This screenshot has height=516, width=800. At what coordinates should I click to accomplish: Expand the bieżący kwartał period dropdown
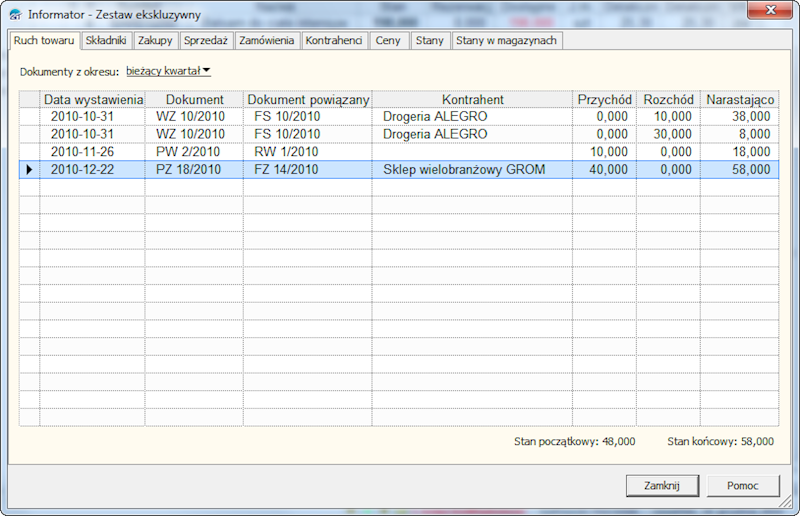tap(168, 71)
